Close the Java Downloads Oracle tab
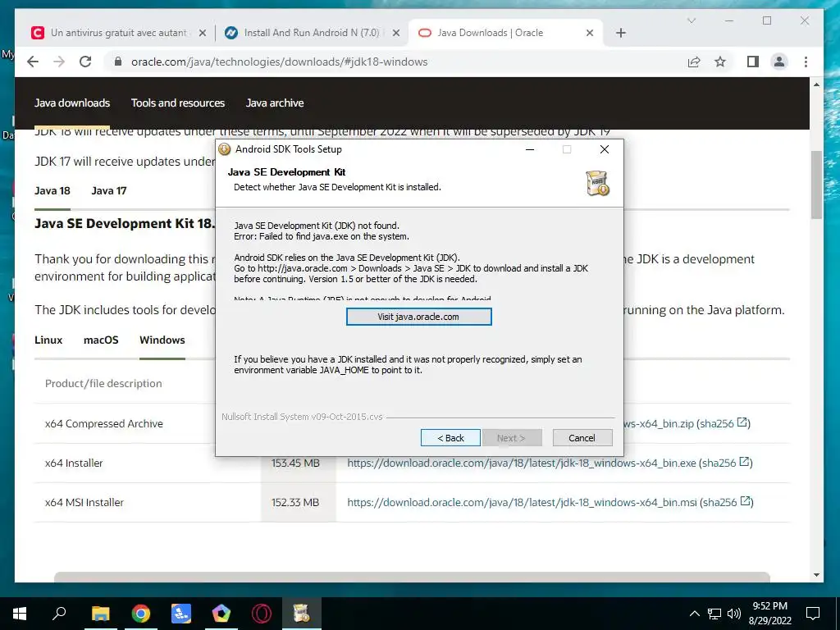Screen dimensions: 840x630 point(589,33)
